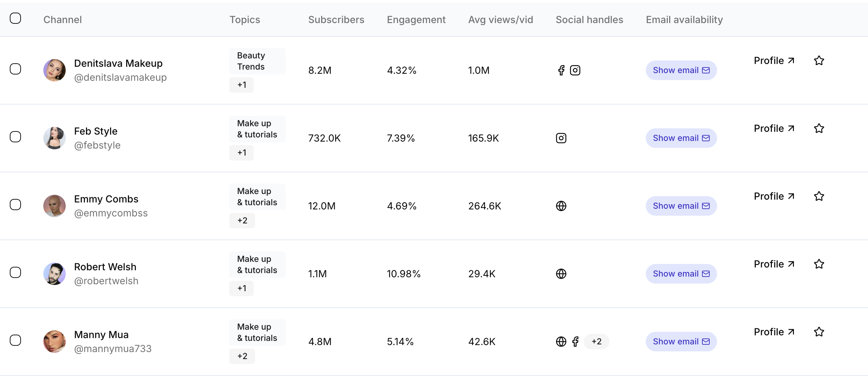Open Emmy Combs' website globe icon
Screen dimensions: 868x379
(561, 206)
